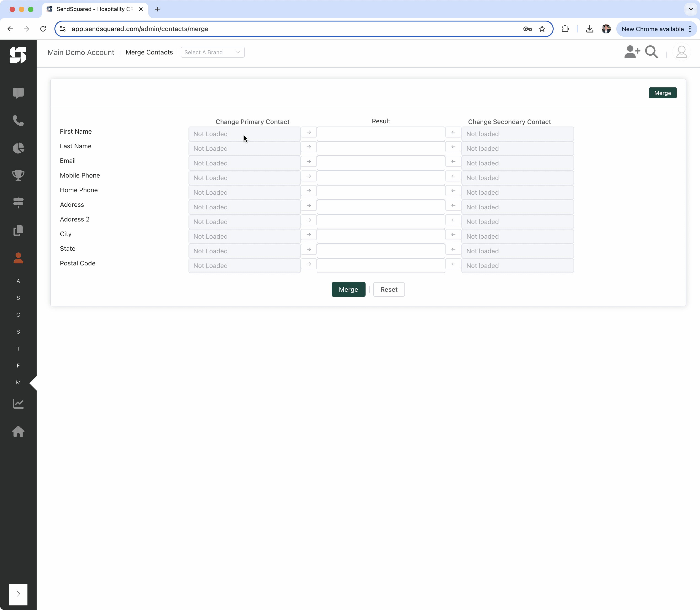Click the Email result input field
The width and height of the screenshot is (700, 610).
[x=381, y=163]
